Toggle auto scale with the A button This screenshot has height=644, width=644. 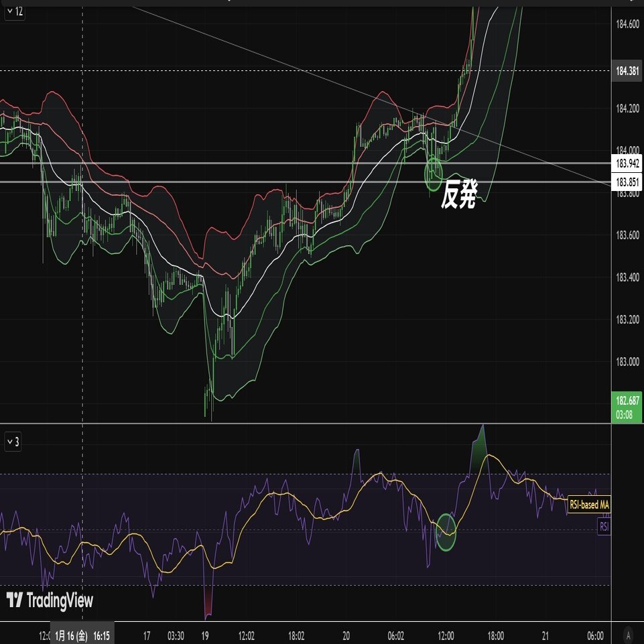pos(627,635)
